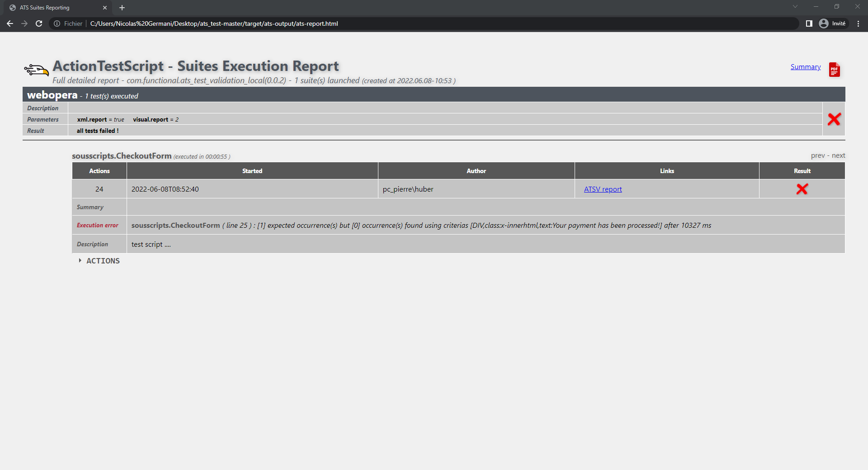Minimize the browser window

[x=816, y=6]
